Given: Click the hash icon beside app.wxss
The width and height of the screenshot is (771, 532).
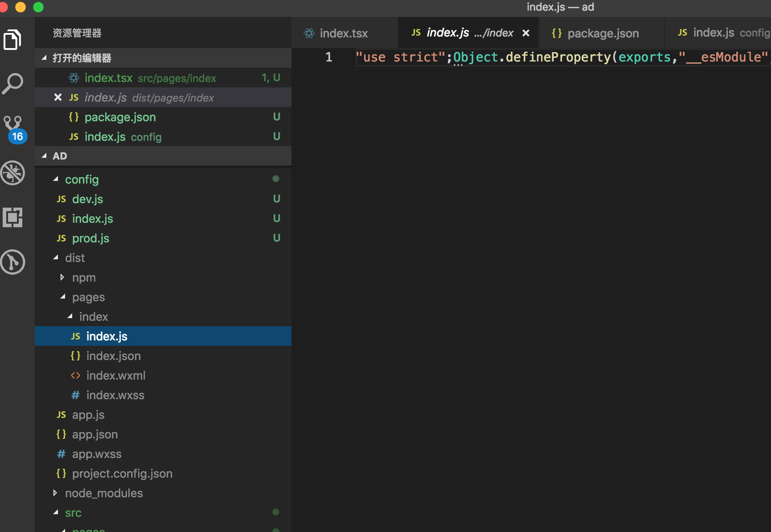Looking at the screenshot, I should click(x=61, y=454).
